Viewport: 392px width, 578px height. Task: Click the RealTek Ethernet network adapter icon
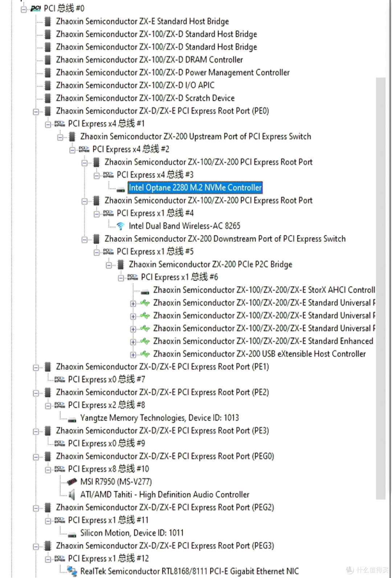[x=72, y=571]
